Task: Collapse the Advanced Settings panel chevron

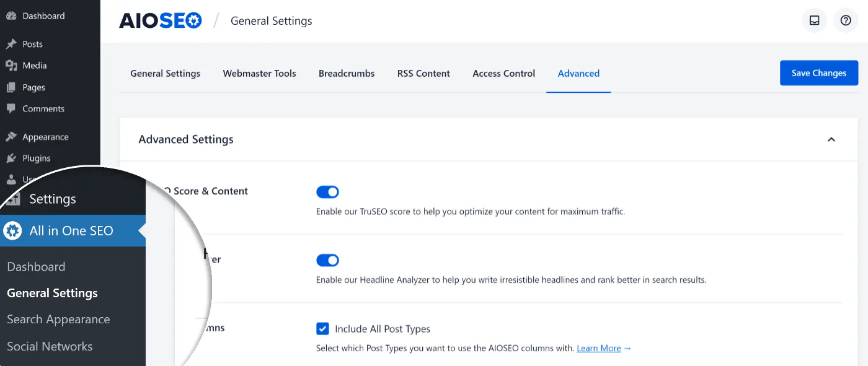Action: pos(831,139)
